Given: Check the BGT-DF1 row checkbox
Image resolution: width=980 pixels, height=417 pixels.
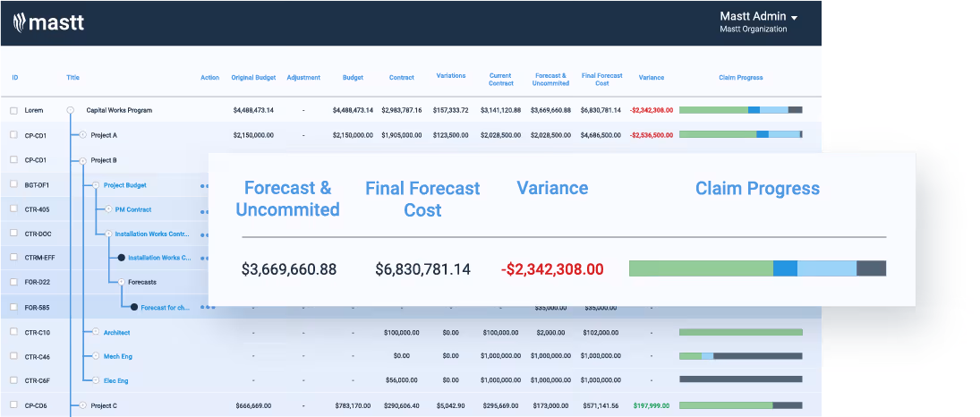Looking at the screenshot, I should [x=13, y=184].
